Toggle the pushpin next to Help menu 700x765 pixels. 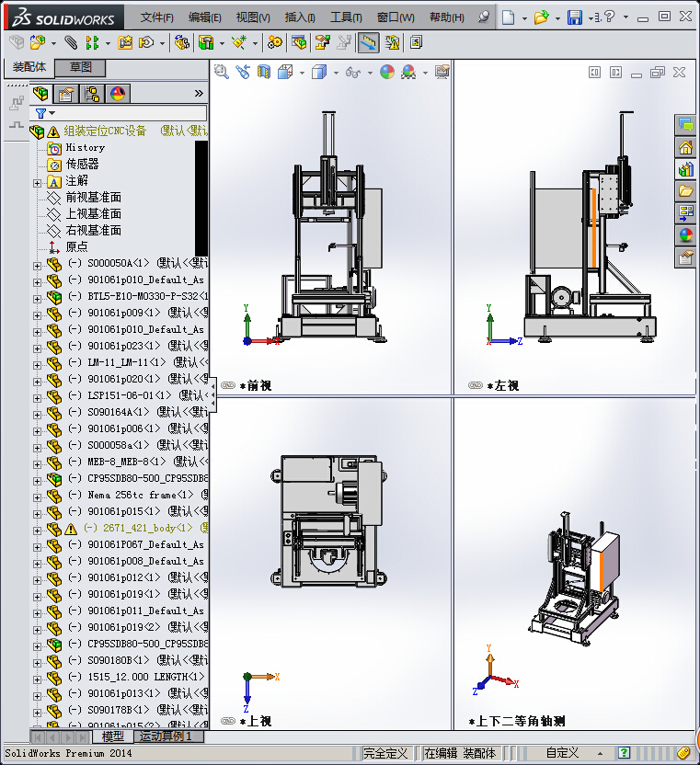click(483, 17)
